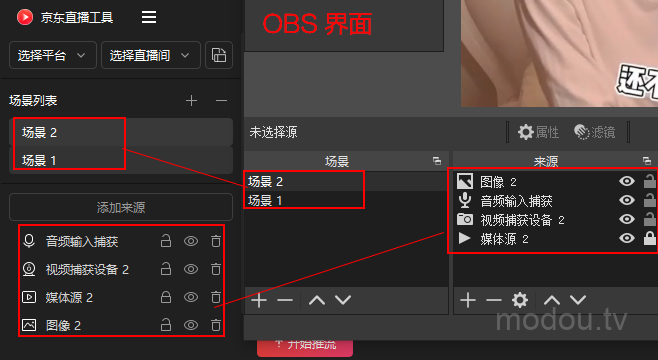Select 场景 1 in OBS 场景 list
This screenshot has width=658, height=360.
(x=346, y=200)
